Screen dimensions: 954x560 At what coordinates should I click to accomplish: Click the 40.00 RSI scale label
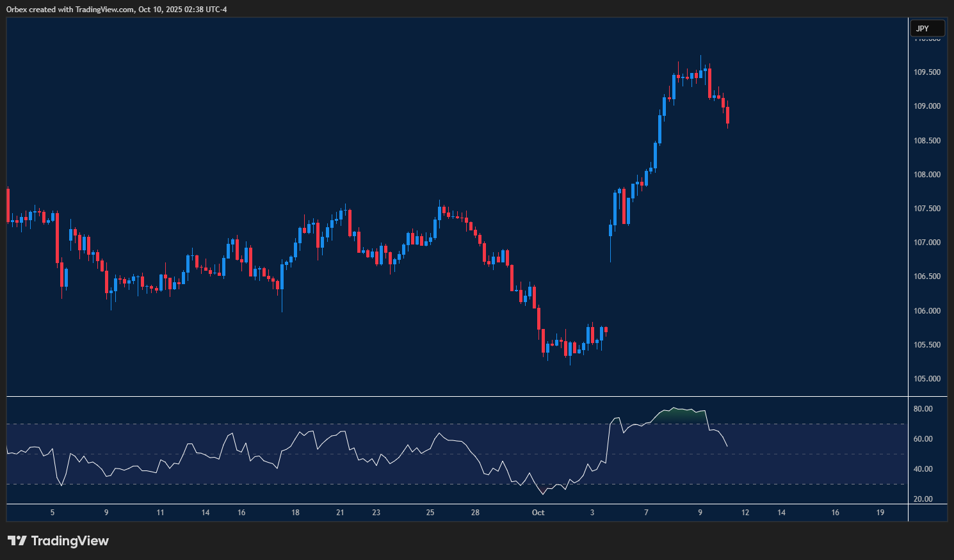click(923, 469)
